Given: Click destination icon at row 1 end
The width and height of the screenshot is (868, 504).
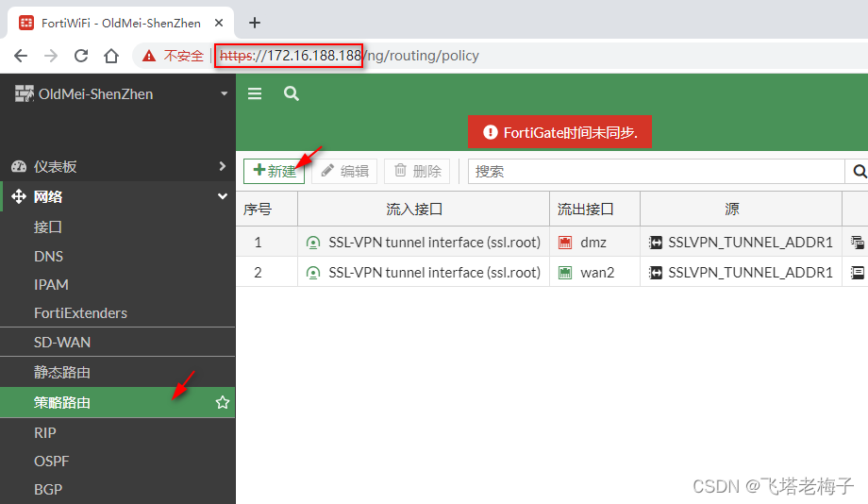Looking at the screenshot, I should (x=857, y=242).
